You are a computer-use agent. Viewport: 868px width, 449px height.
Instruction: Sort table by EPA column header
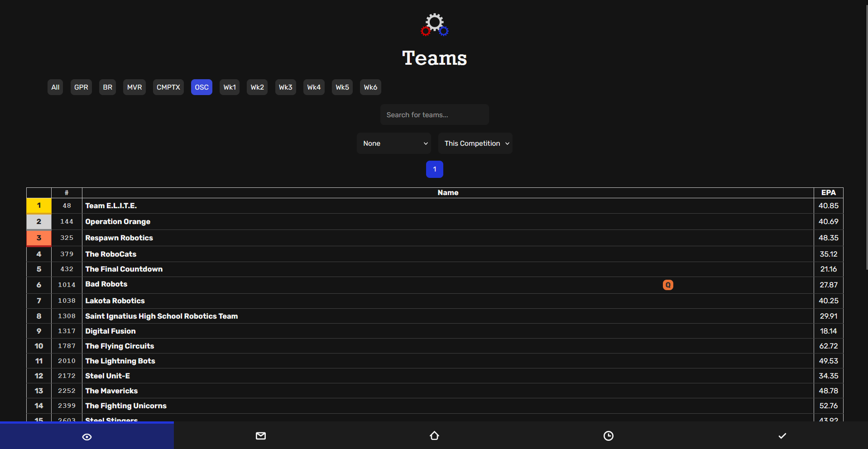(x=828, y=193)
